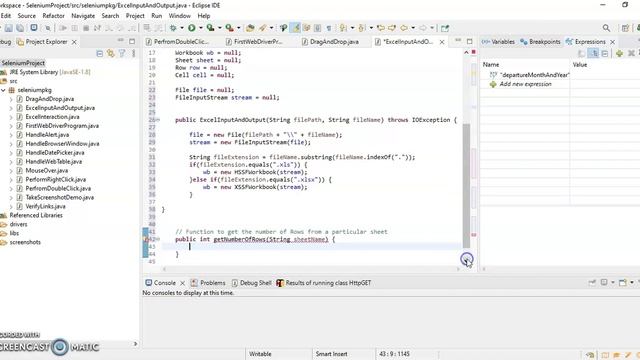Click the Forward navigation arrow
Viewport: 640px width, 360px height.
point(423,28)
